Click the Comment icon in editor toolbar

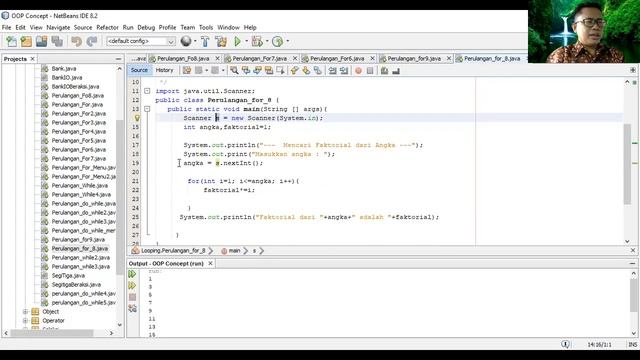[x=384, y=71]
